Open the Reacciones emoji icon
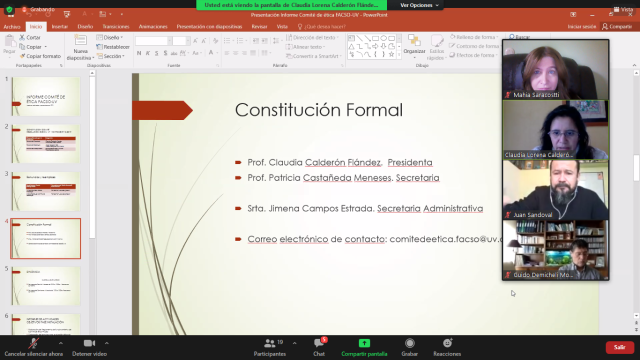This screenshot has height=360, width=640. coord(447,343)
